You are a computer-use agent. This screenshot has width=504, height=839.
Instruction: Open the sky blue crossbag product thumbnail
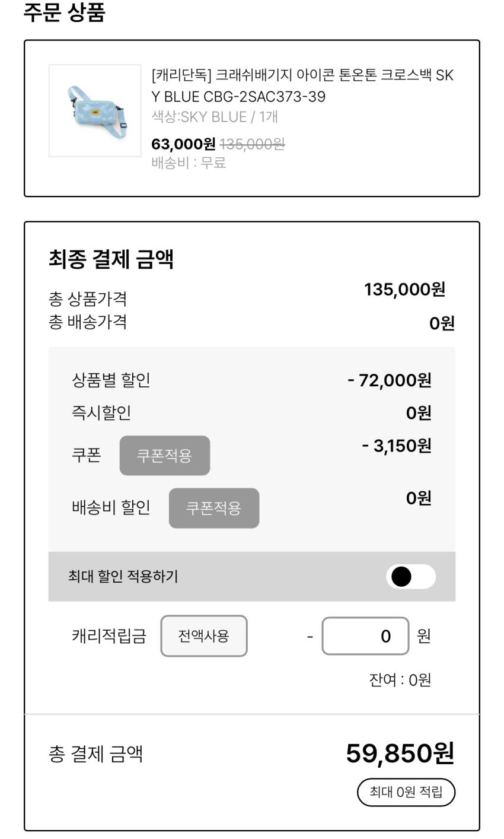(95, 111)
